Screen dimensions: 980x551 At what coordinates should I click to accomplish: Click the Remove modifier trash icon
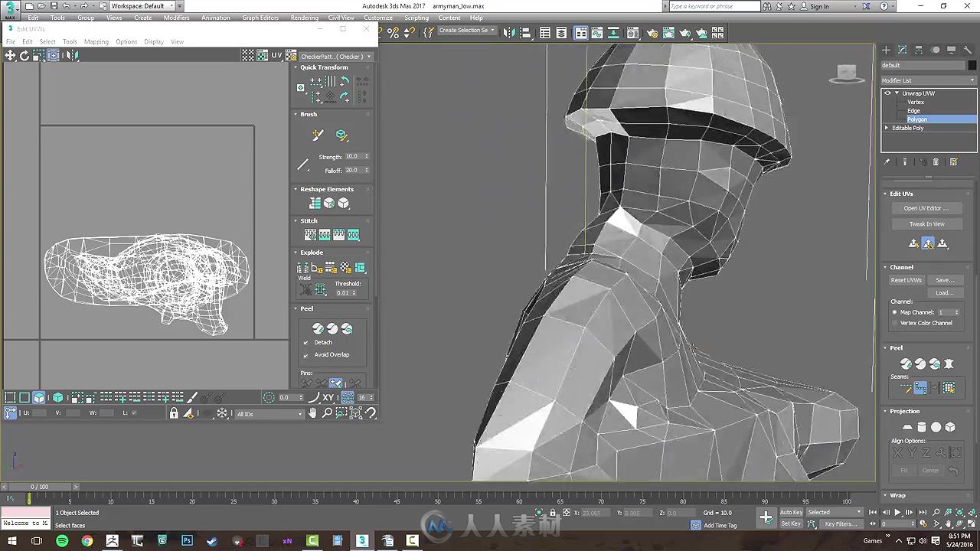point(936,161)
